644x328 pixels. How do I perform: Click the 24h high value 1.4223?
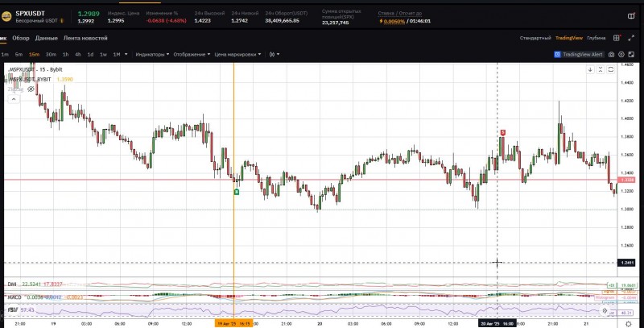[x=203, y=21]
